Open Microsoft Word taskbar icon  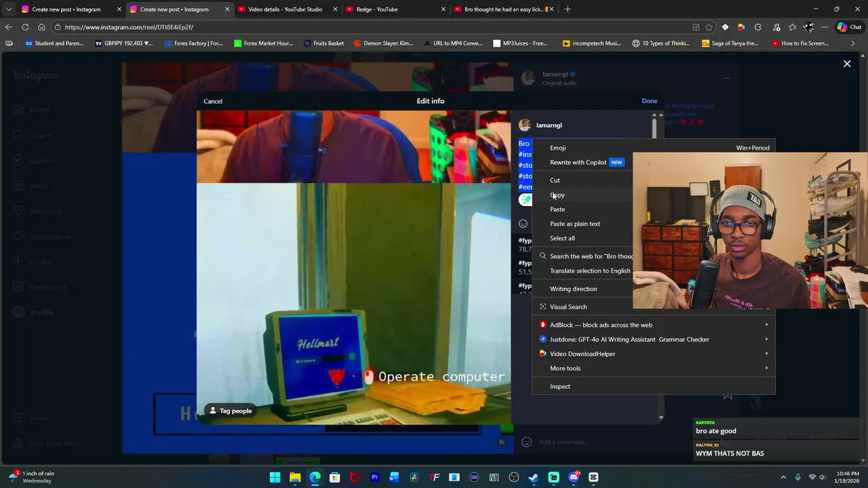coord(394,478)
